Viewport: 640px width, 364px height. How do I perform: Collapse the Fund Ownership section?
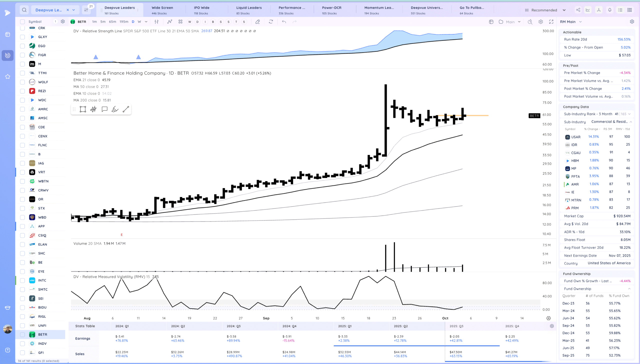coord(629,289)
